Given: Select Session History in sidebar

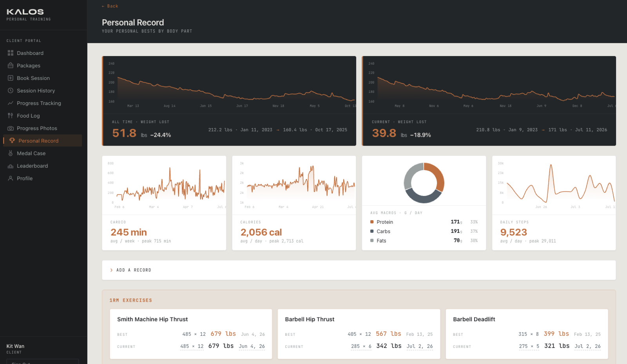Looking at the screenshot, I should point(42,91).
